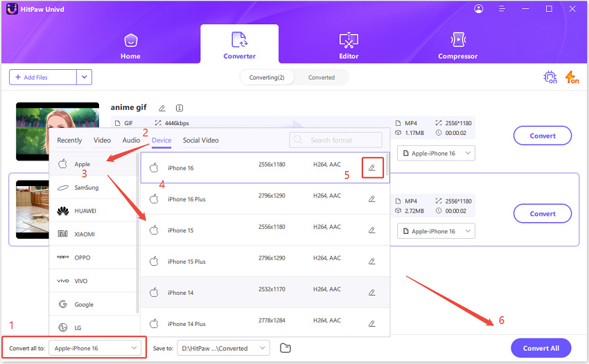This screenshot has width=589, height=364.
Task: Choose LG in the device brand list
Action: [93, 327]
